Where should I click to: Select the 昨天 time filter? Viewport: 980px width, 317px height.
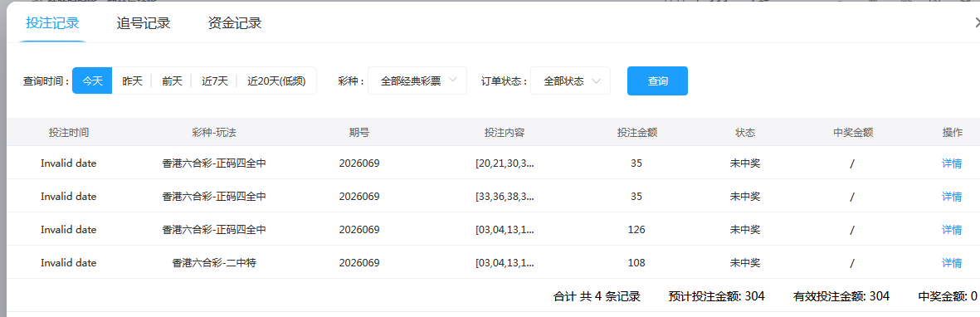tap(132, 80)
